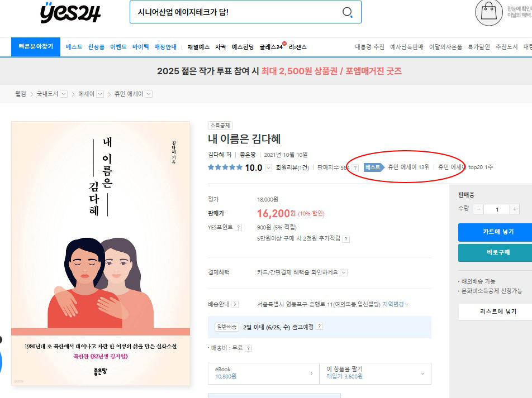This screenshot has width=532, height=398.
Task: Click the 소득공제 tag
Action: (x=220, y=126)
